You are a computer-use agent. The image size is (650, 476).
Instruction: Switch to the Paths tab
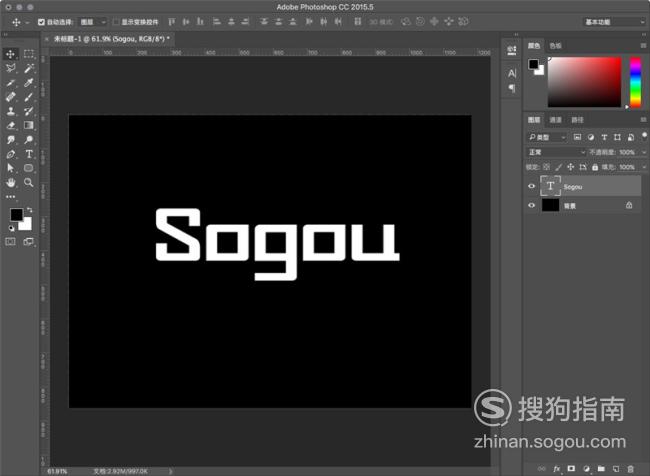(577, 120)
